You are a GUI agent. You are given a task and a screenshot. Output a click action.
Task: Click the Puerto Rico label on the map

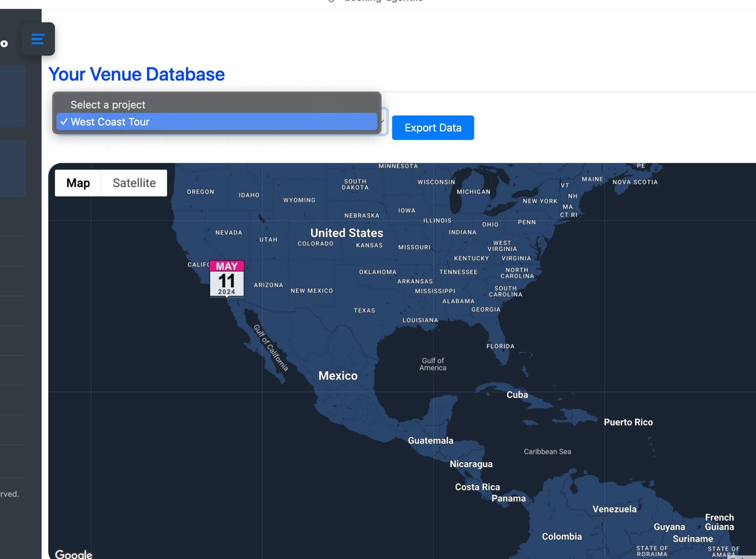628,422
